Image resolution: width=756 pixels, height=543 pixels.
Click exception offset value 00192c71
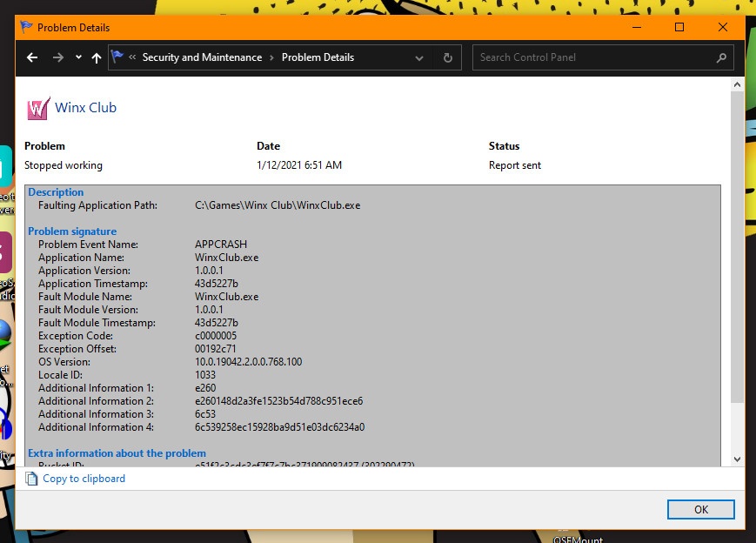(216, 348)
